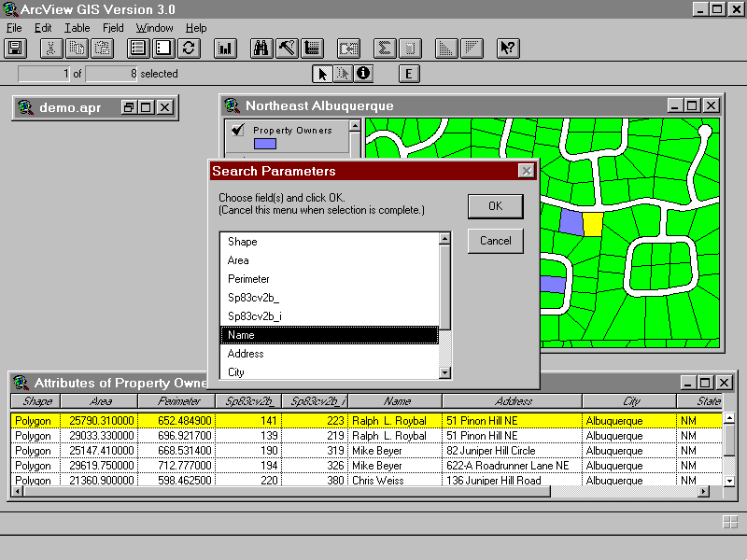
Task: Launch the Query Builder hammer icon
Action: pos(287,49)
